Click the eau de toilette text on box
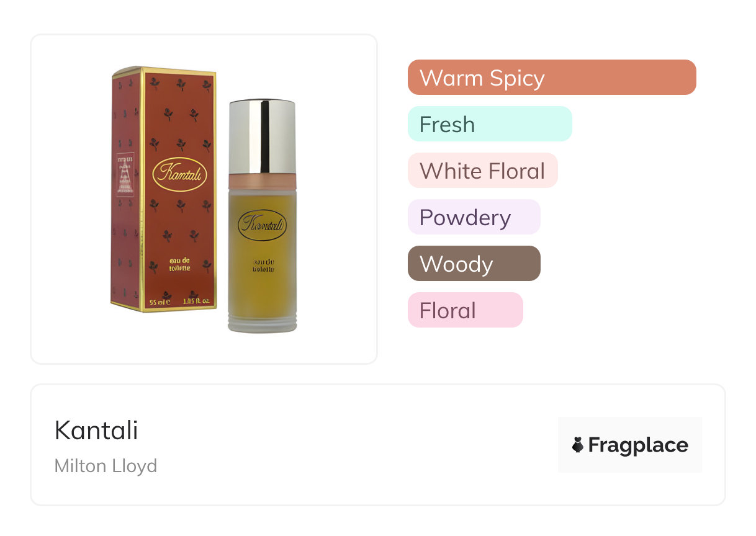Viewport: 756px width, 536px height. click(179, 264)
